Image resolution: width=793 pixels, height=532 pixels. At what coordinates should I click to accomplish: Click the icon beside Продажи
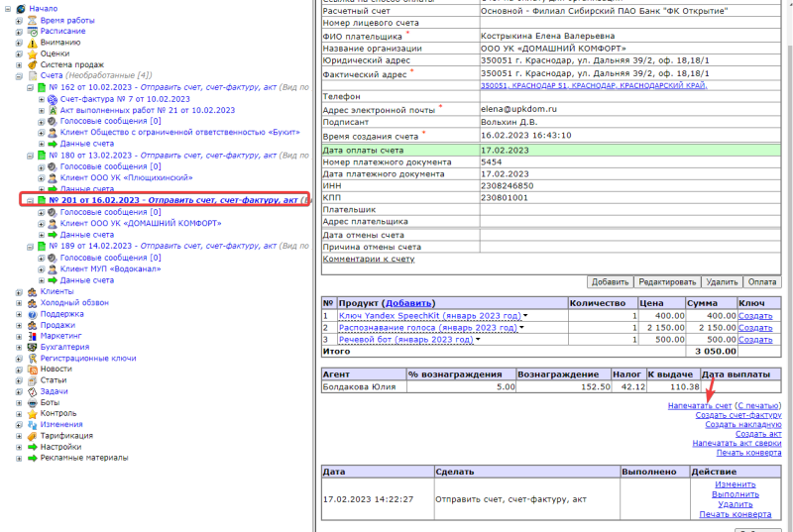pyautogui.click(x=32, y=325)
